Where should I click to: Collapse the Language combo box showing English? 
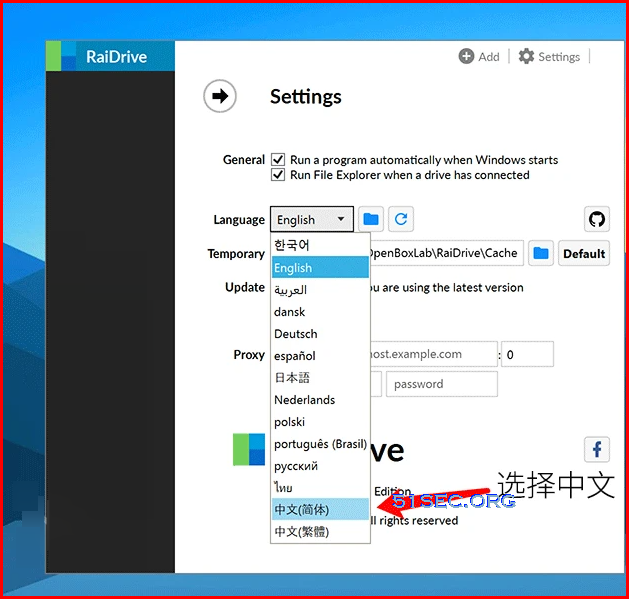click(x=312, y=219)
